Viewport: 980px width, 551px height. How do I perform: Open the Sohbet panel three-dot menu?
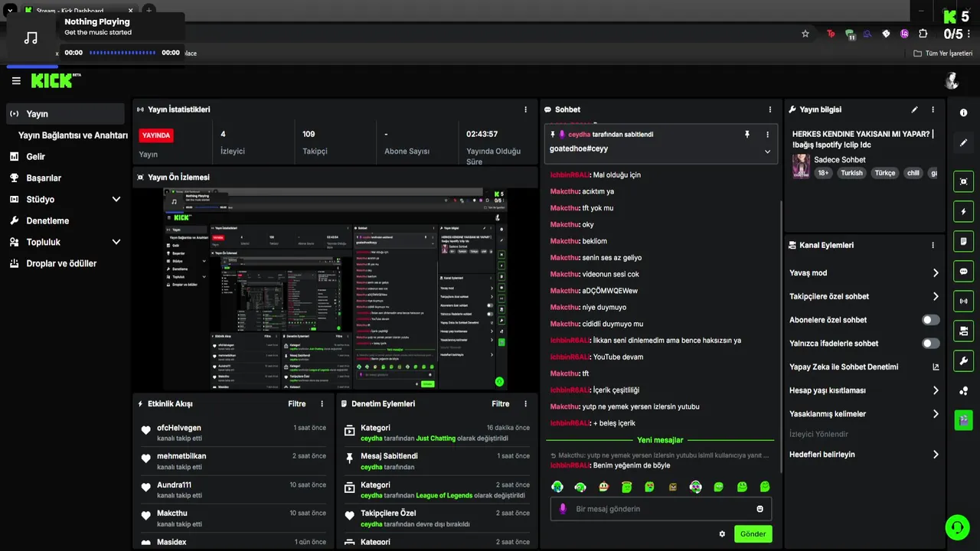[x=769, y=109]
